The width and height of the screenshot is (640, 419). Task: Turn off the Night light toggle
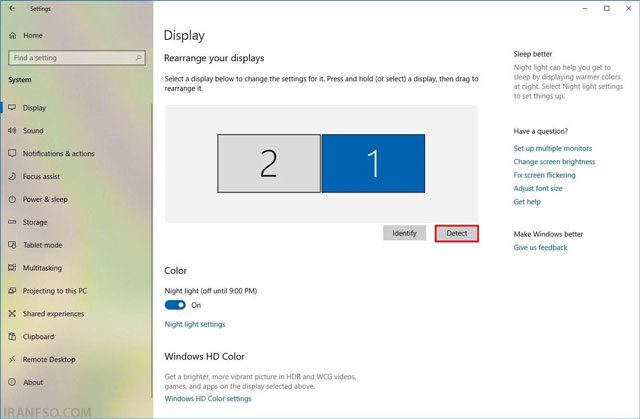point(175,305)
